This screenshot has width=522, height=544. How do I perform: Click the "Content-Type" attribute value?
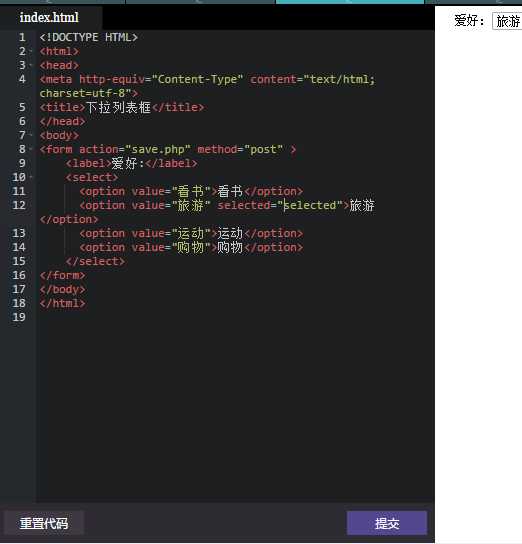click(197, 79)
